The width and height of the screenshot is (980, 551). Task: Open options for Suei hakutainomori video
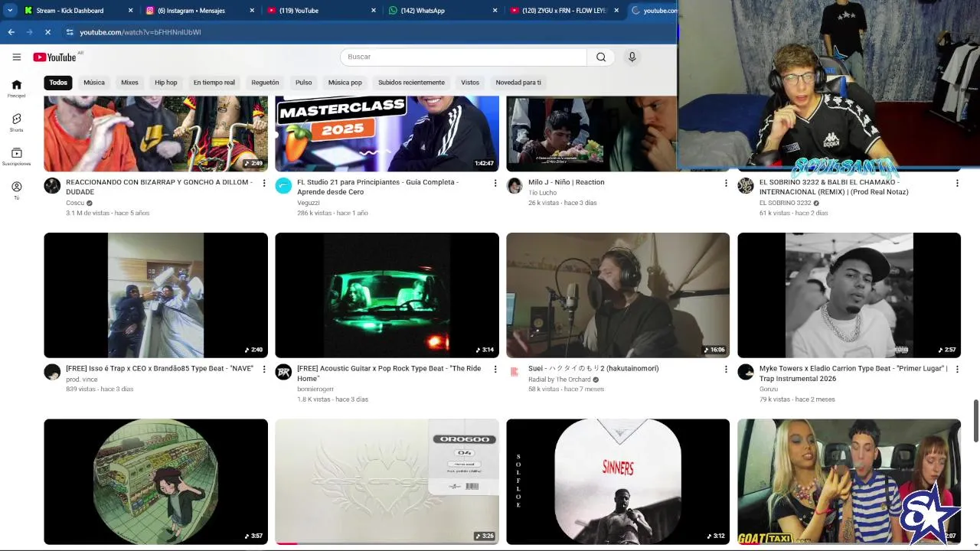tap(726, 369)
